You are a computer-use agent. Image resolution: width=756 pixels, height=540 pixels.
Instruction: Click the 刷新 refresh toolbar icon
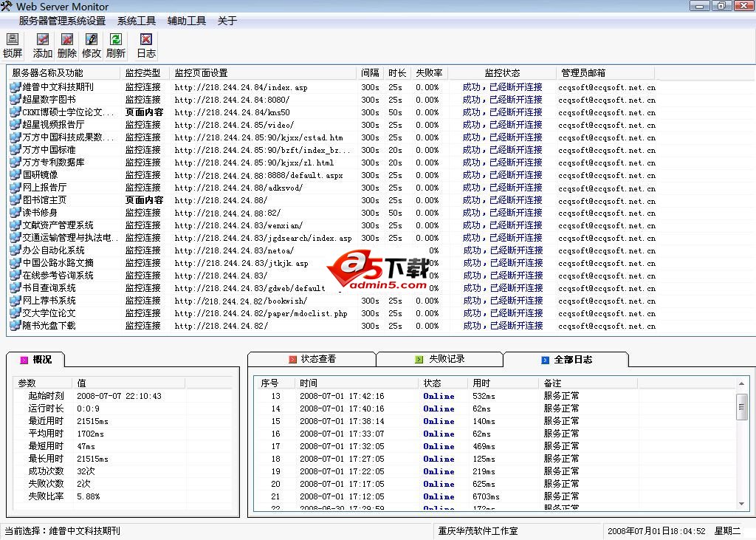click(x=115, y=44)
